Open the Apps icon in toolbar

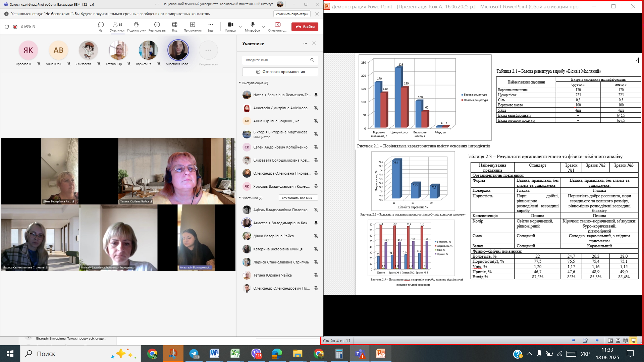[x=193, y=25]
